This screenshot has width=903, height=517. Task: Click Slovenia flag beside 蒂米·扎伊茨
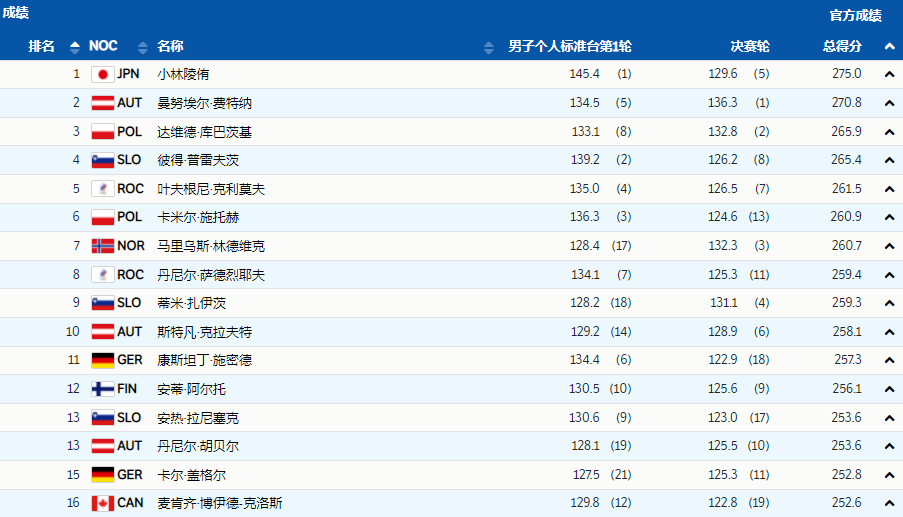(x=103, y=303)
